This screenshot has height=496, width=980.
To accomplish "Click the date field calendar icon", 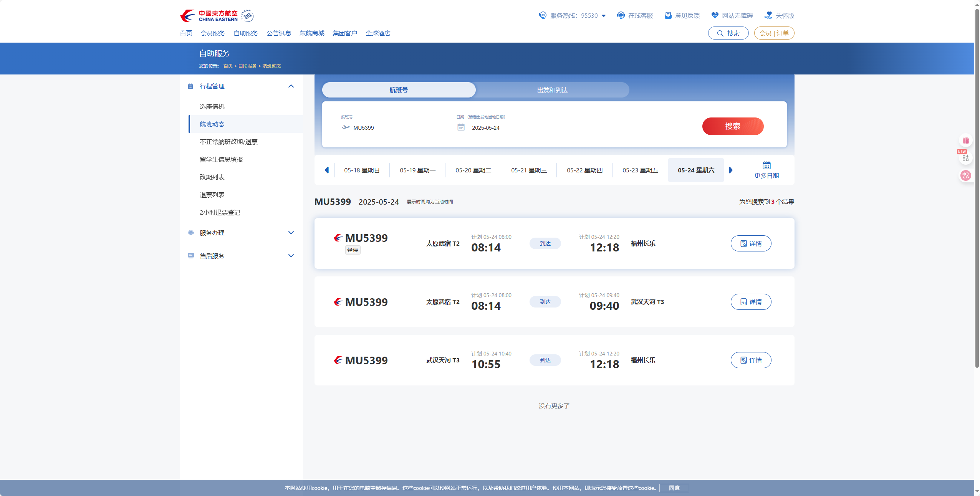I will click(461, 127).
